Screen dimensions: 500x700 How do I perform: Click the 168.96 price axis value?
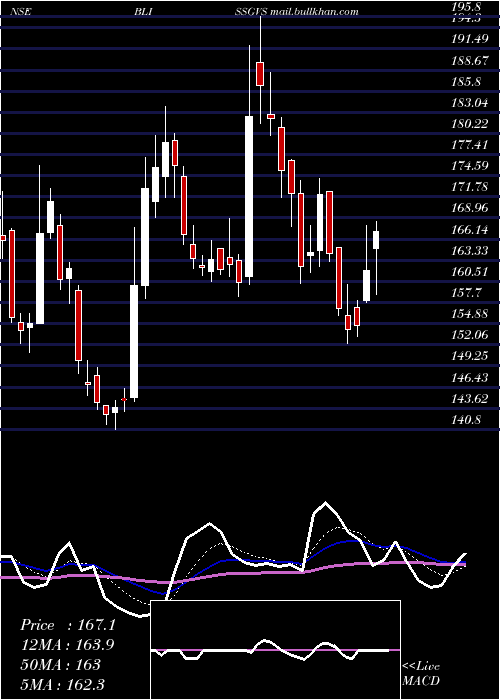click(x=470, y=208)
